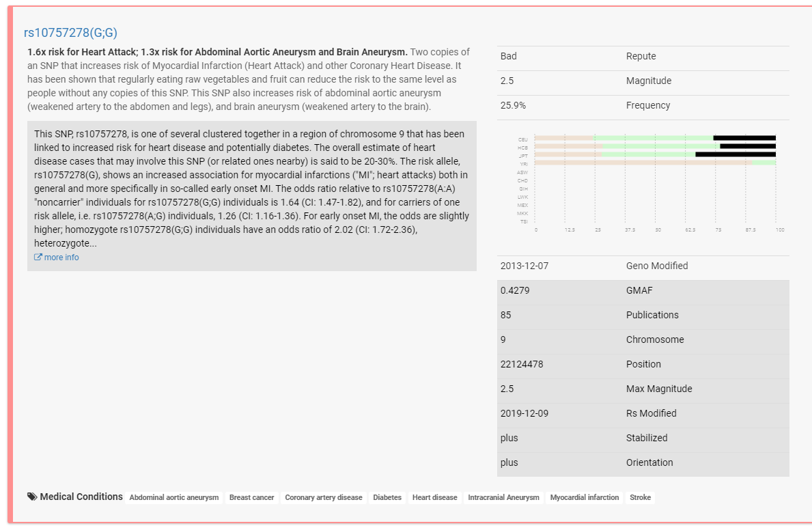
Task: Click the black segment of the JPT bar
Action: (736, 154)
